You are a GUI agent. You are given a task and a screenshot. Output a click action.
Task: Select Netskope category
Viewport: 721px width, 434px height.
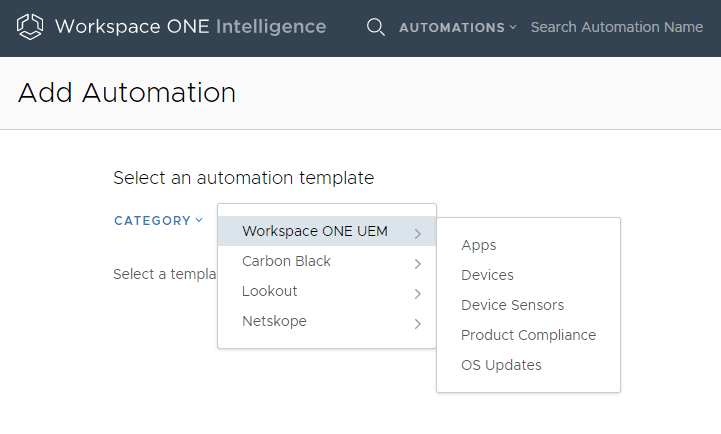click(327, 321)
